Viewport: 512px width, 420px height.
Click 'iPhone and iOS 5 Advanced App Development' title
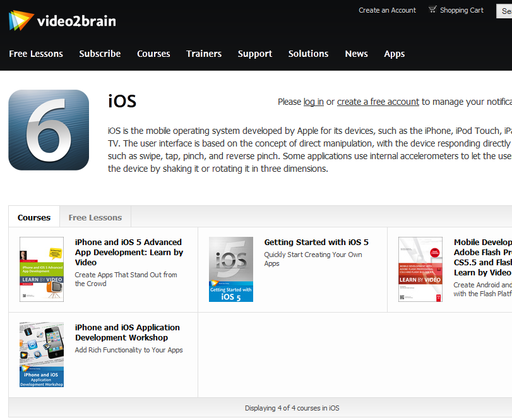tap(129, 252)
